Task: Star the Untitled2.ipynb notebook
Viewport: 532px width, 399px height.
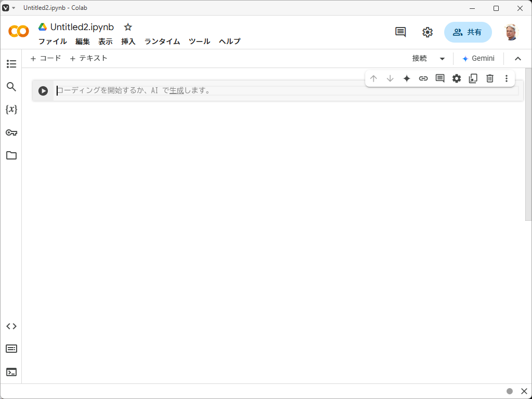Action: point(128,27)
